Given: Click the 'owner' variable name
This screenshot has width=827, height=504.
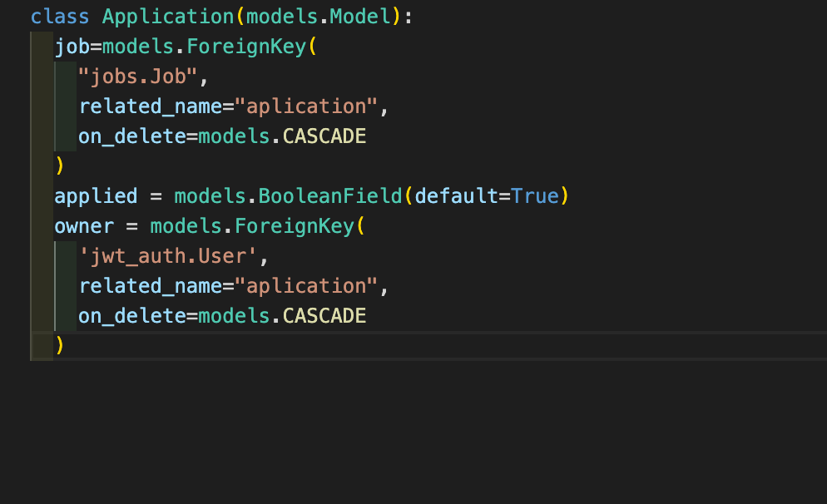Looking at the screenshot, I should [84, 227].
